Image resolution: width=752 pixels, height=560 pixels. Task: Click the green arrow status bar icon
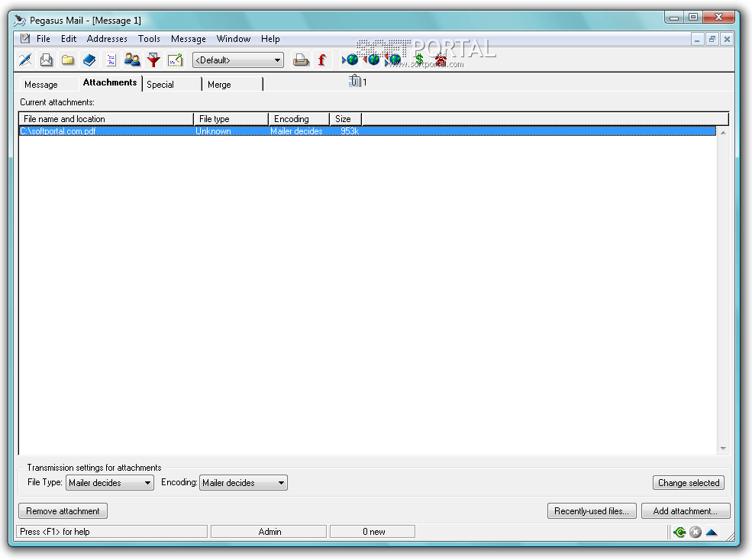pyautogui.click(x=679, y=532)
